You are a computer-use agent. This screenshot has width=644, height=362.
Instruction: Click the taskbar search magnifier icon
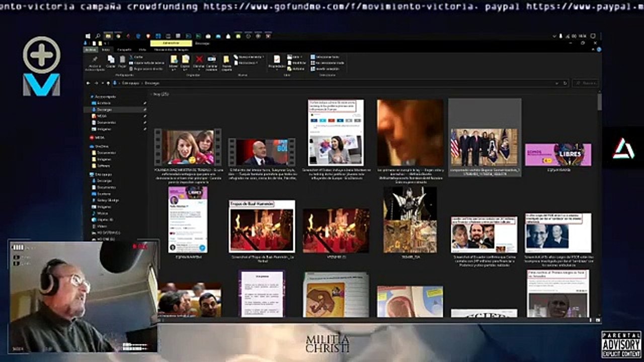pos(98,36)
